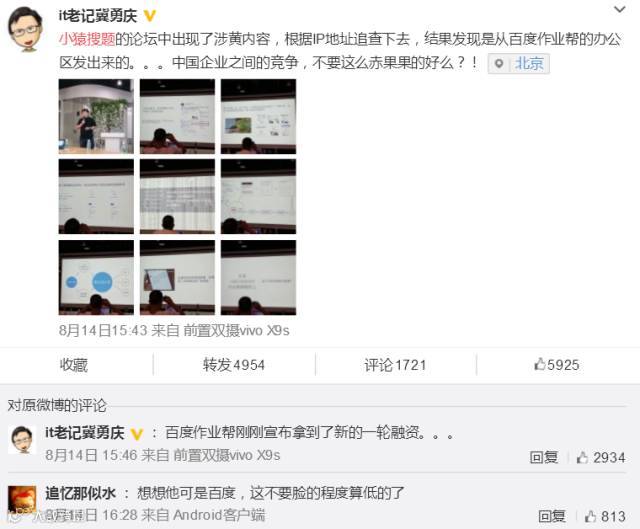Select the 转发 4954 tab
640x529 pixels.
[234, 365]
